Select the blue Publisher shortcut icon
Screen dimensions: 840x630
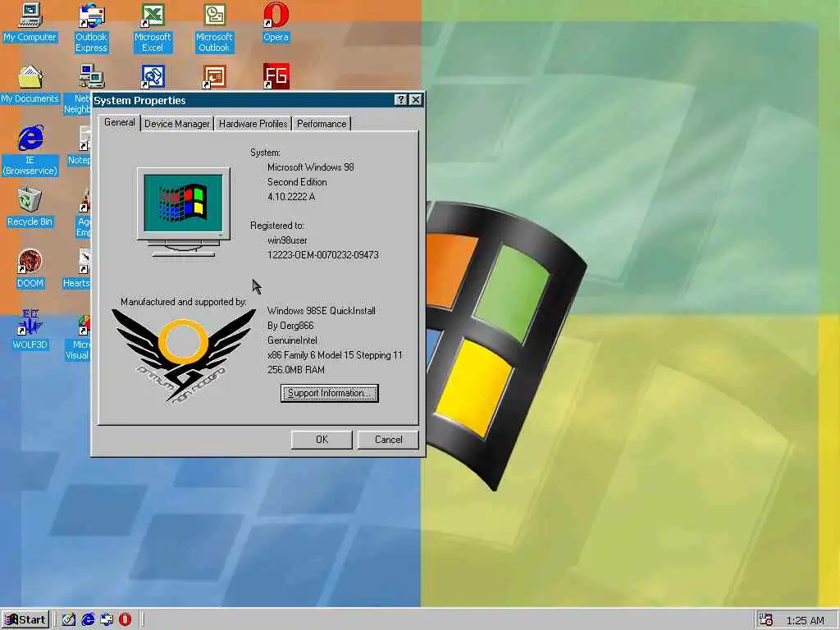click(x=153, y=76)
